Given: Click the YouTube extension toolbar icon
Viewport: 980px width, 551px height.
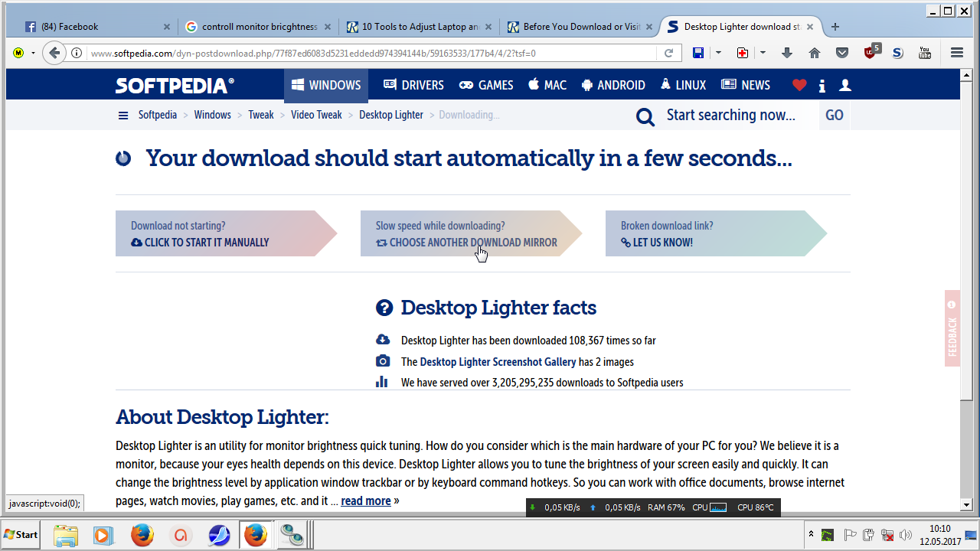Looking at the screenshot, I should click(x=925, y=53).
